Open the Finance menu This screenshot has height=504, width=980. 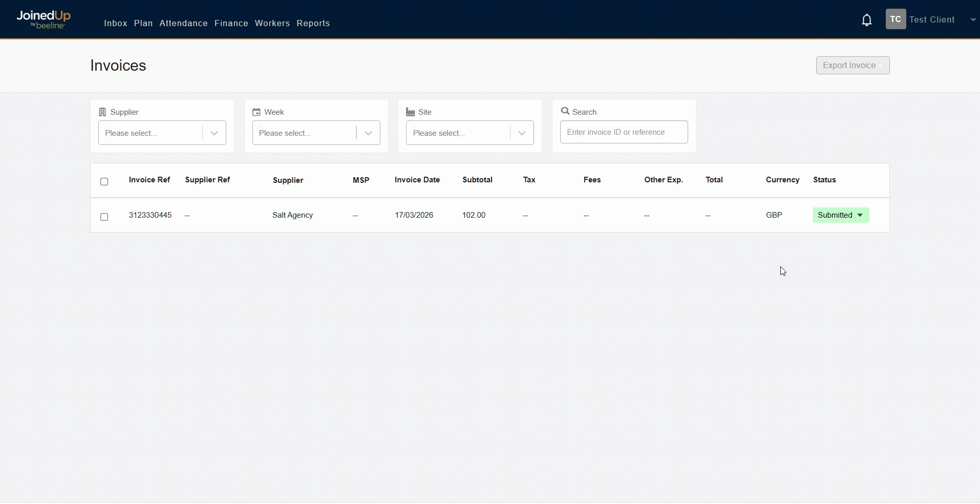coord(231,24)
